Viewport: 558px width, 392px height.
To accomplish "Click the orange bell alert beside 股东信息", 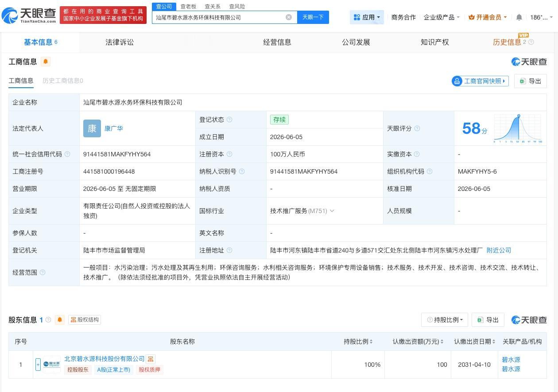I will (60, 320).
